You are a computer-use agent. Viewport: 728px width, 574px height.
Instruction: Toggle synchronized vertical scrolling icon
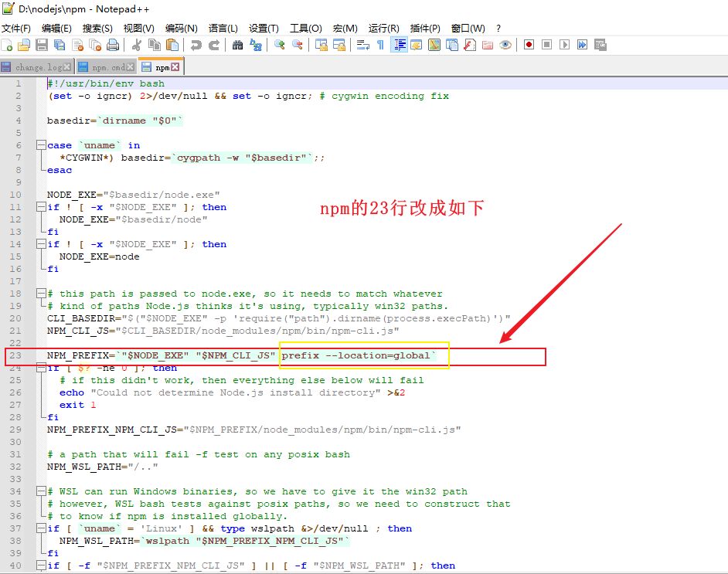pos(321,45)
